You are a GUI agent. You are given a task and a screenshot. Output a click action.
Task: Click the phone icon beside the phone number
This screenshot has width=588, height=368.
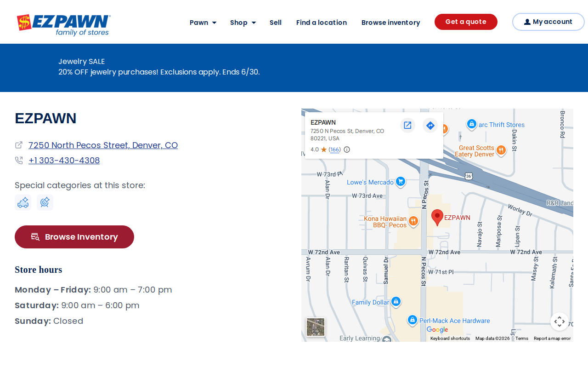click(x=19, y=161)
